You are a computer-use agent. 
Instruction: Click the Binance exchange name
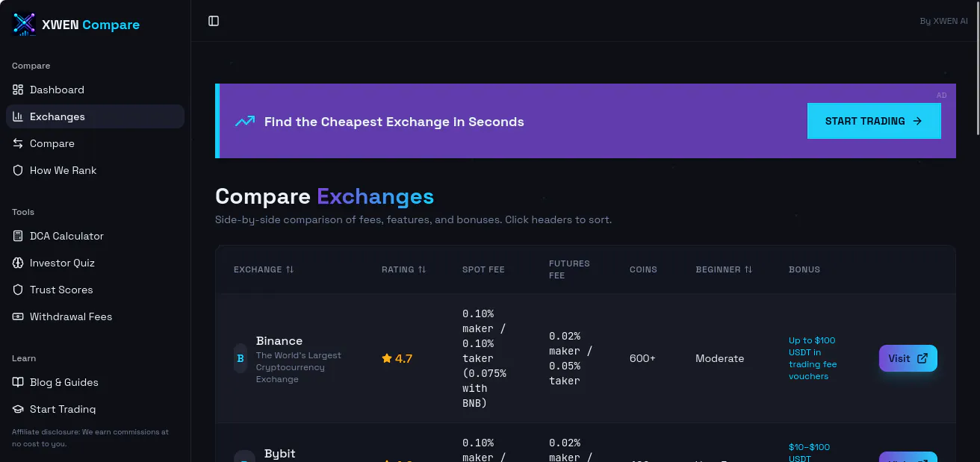pos(279,340)
